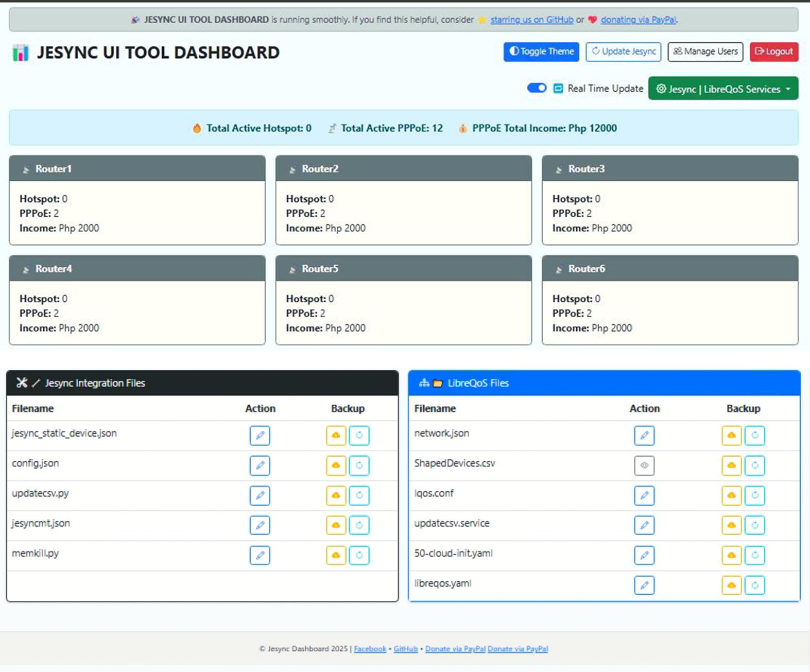
Task: Back up jesyncmt.json with the cloud icon
Action: pyautogui.click(x=336, y=525)
